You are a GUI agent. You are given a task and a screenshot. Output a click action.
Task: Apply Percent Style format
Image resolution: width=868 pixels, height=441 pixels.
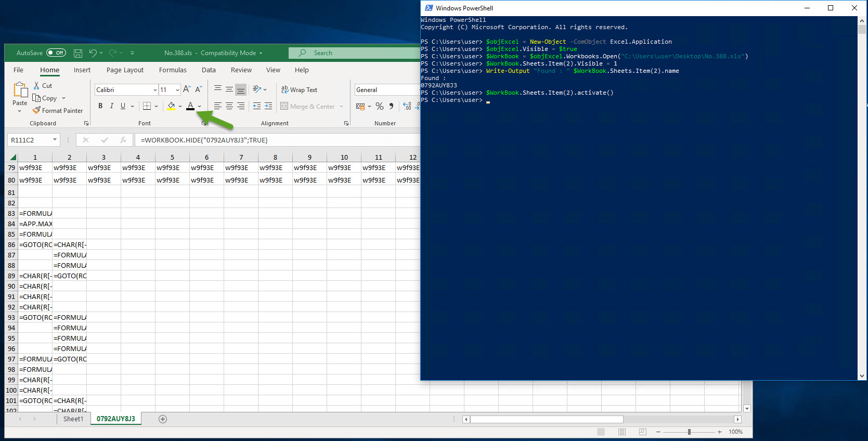tap(380, 106)
